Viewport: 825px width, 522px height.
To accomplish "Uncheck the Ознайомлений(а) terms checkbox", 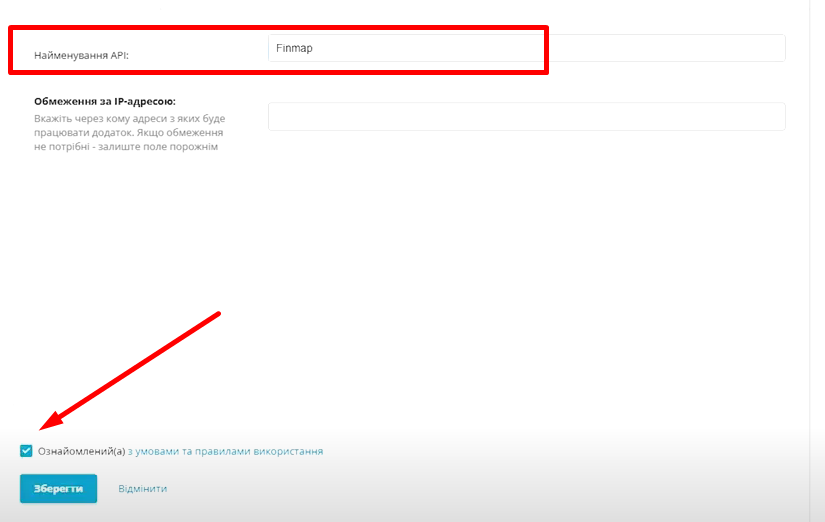I will [26, 451].
